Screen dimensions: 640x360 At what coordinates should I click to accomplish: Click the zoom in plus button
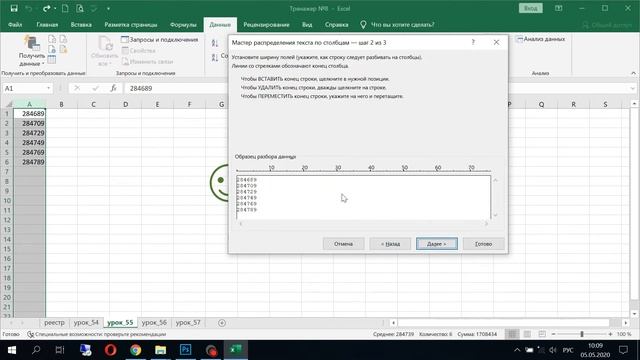[x=610, y=334]
